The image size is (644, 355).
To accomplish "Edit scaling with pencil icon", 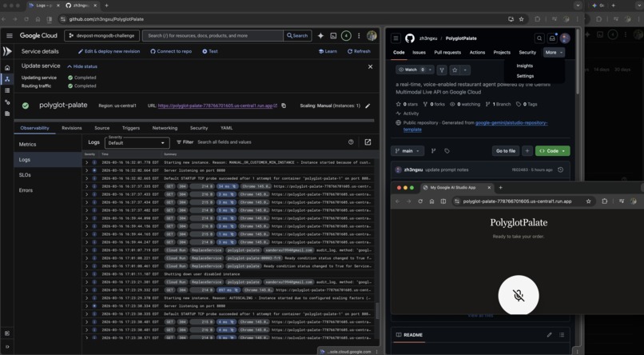I will point(368,106).
